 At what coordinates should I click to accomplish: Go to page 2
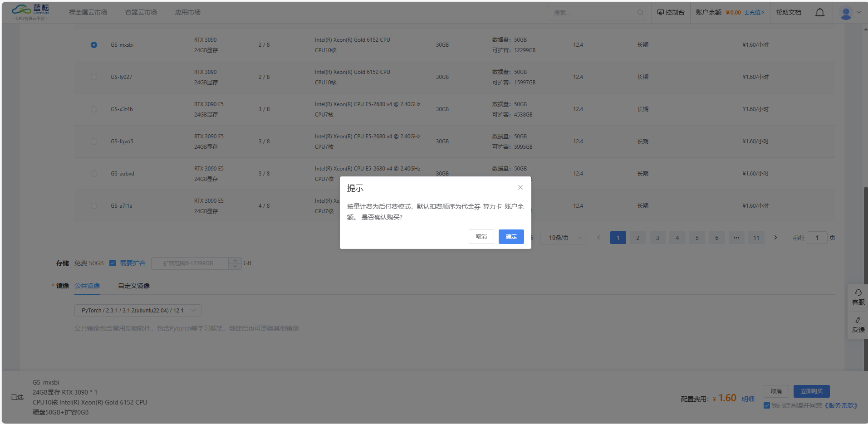pos(638,238)
